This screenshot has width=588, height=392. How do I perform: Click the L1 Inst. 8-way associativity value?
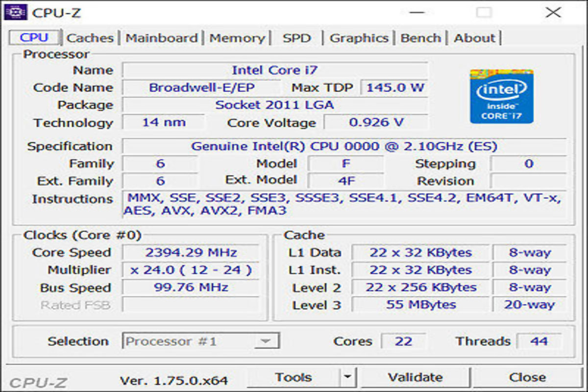pos(529,270)
